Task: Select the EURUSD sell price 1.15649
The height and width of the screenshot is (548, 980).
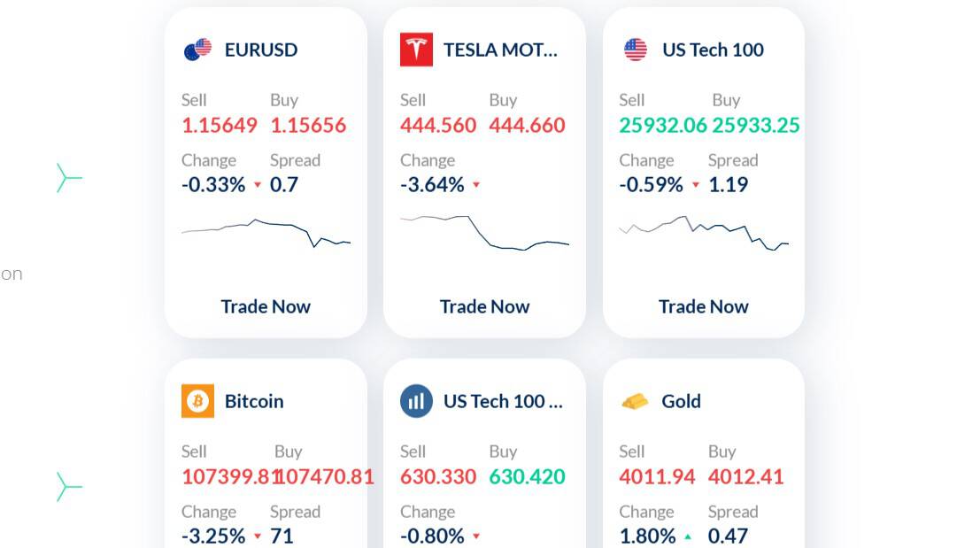Action: coord(219,126)
